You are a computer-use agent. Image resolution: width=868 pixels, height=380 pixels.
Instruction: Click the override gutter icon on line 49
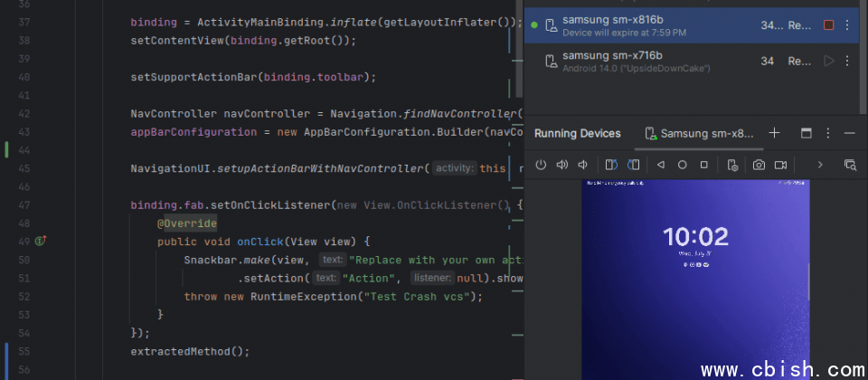[40, 242]
